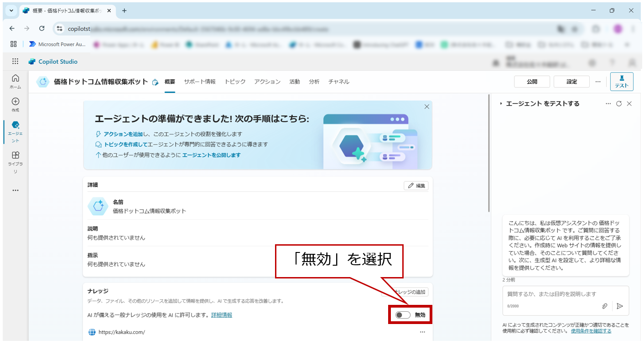Follow the トピックを作成して link
Image resolution: width=644 pixels, height=355 pixels.
coord(126,144)
